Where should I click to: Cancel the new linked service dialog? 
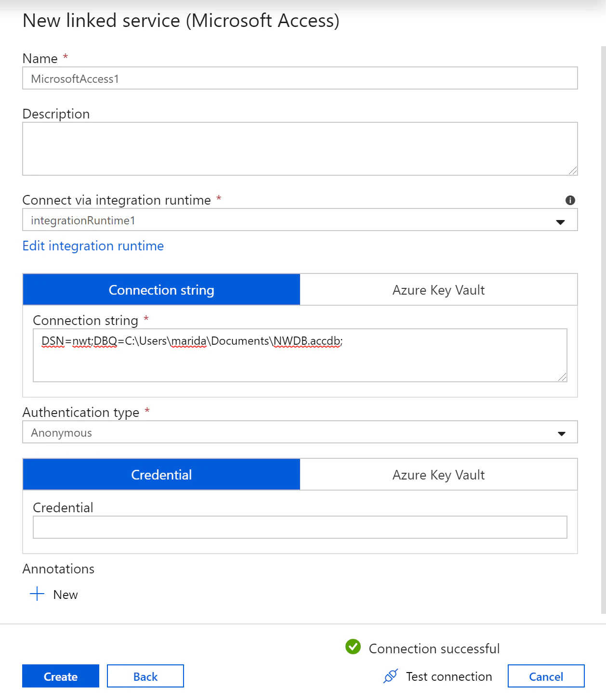coord(546,676)
